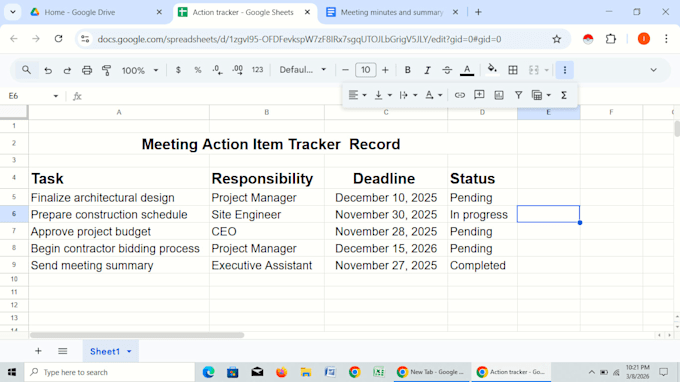680x382 pixels.
Task: Insert a link
Action: (460, 95)
